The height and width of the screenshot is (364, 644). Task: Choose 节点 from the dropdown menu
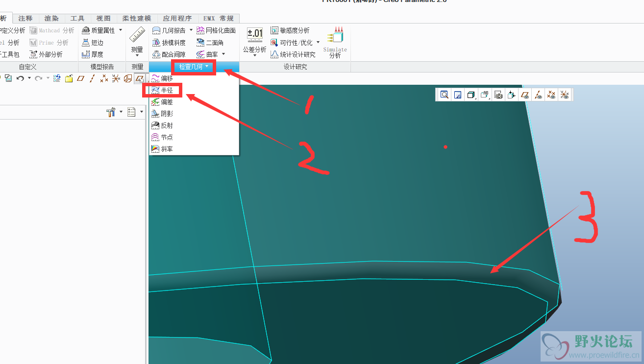194,137
